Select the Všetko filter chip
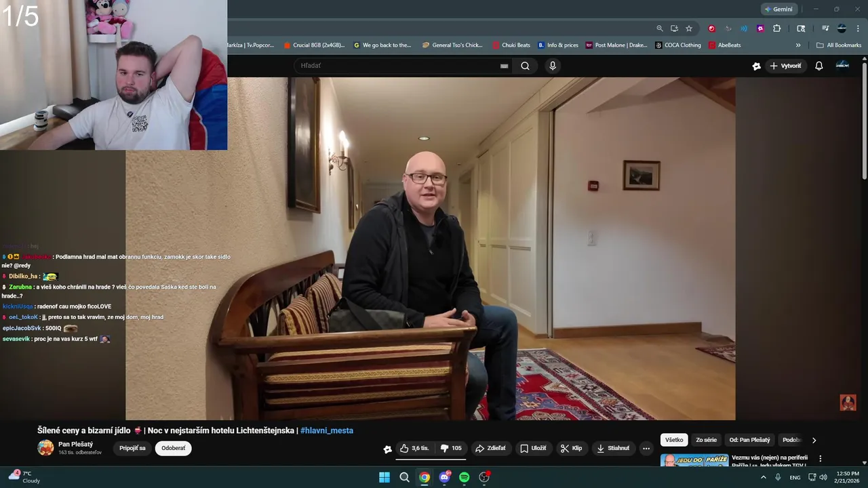868x488 pixels. [674, 440]
